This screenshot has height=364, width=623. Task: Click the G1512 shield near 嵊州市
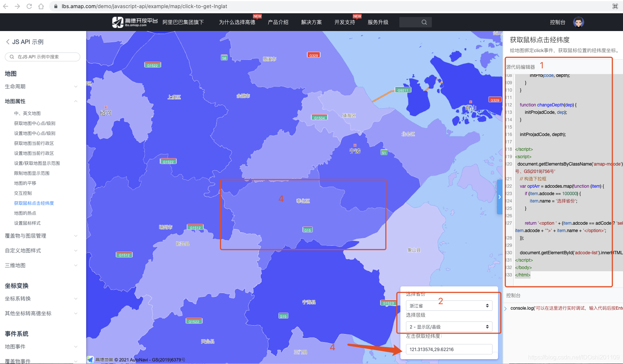[195, 228]
